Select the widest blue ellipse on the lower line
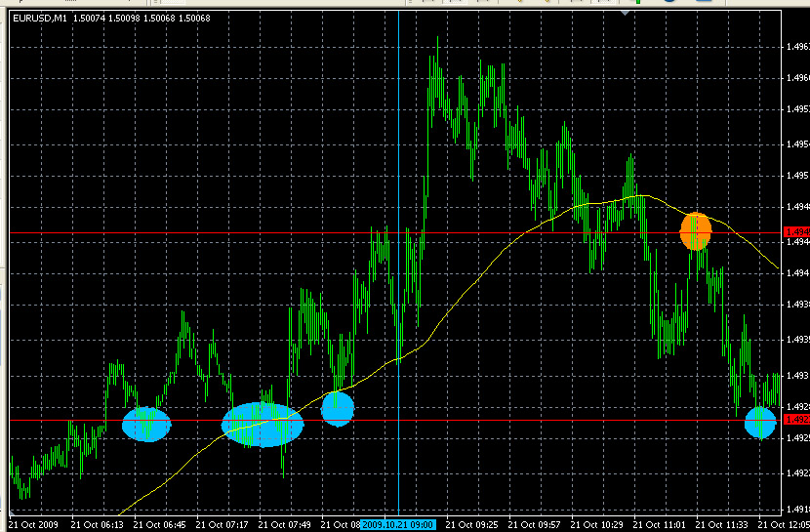This screenshot has height=532, width=810. tap(263, 424)
